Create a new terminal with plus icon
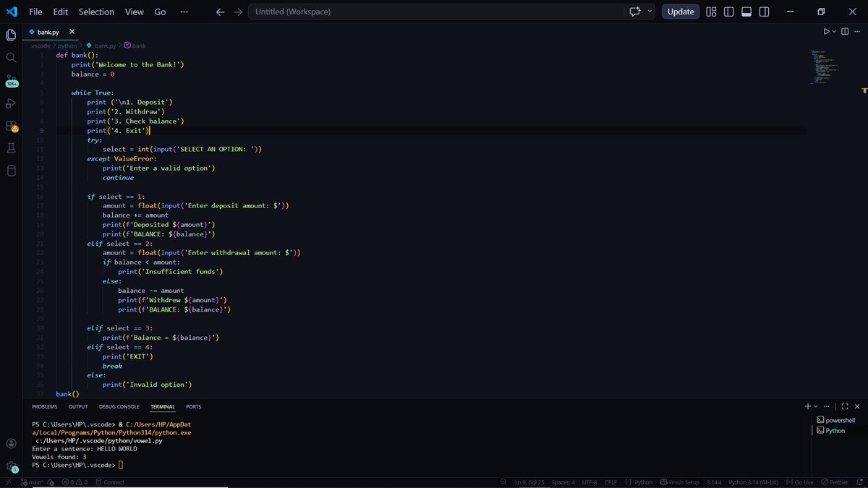This screenshot has height=488, width=868. click(808, 407)
